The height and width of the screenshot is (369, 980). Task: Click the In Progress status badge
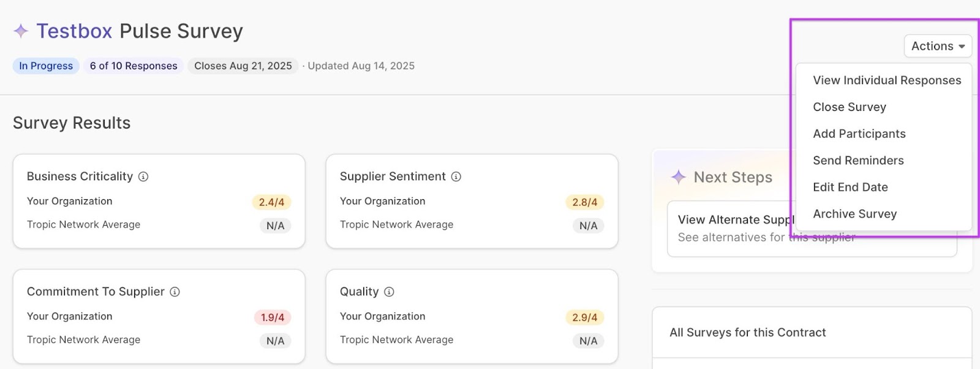46,66
